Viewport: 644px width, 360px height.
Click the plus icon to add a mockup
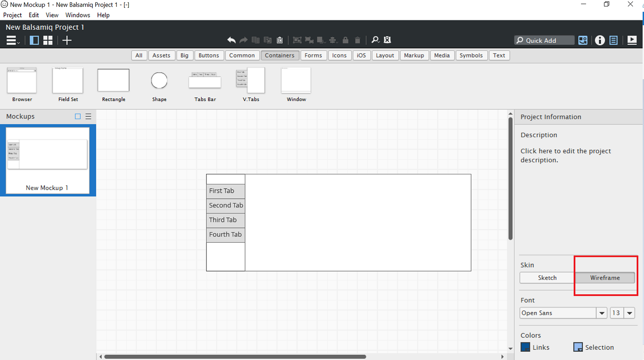(x=67, y=40)
